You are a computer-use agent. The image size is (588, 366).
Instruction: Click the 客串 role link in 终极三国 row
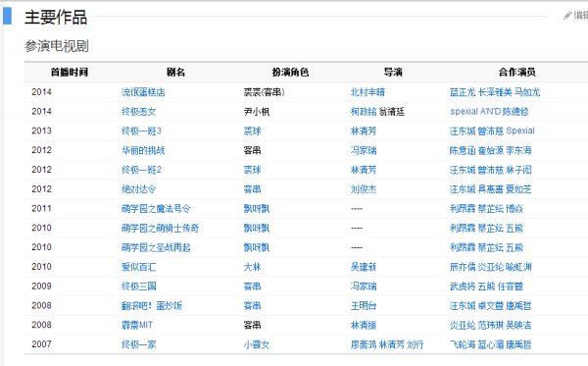tap(253, 287)
